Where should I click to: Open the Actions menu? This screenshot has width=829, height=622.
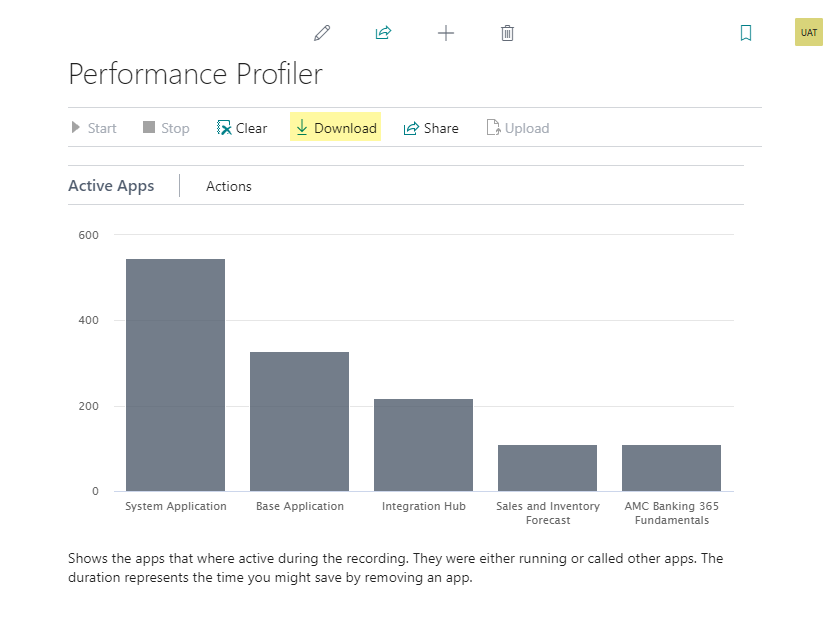tap(228, 186)
